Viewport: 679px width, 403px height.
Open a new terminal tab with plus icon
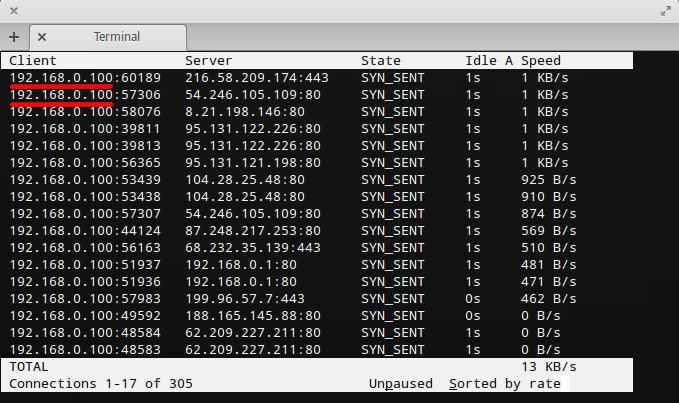(x=14, y=37)
